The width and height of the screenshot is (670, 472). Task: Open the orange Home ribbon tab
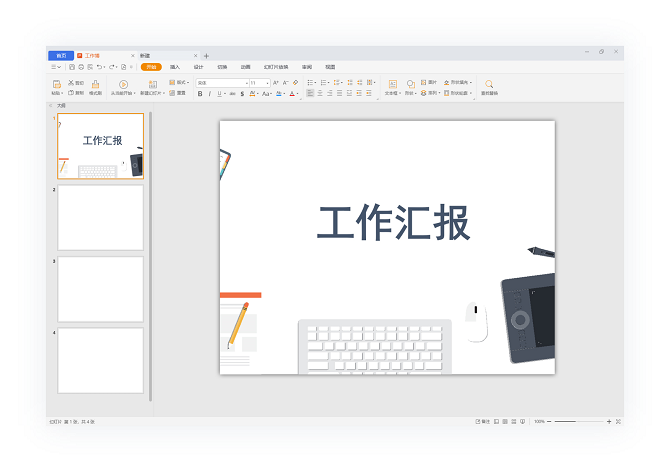(151, 67)
